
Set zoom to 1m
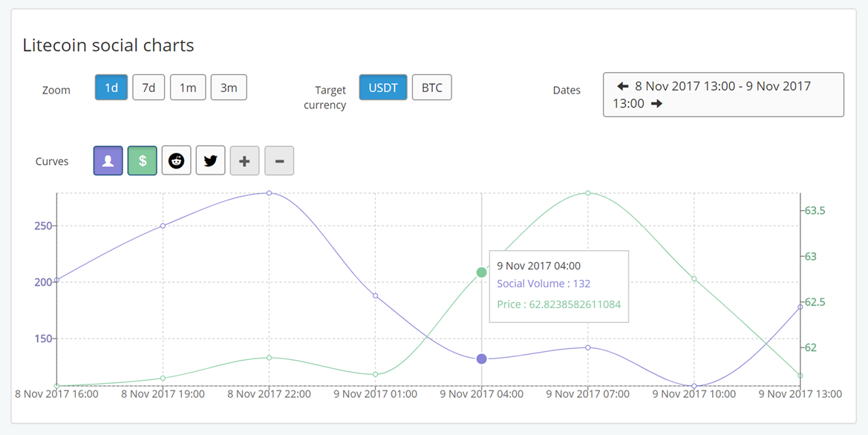[188, 88]
